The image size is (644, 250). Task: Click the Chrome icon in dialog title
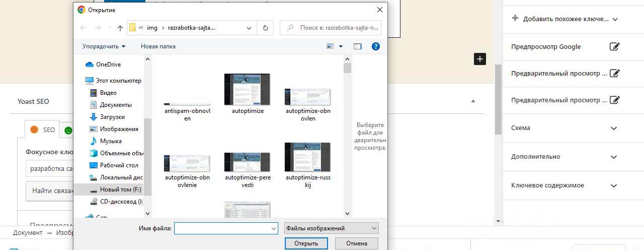pyautogui.click(x=81, y=10)
